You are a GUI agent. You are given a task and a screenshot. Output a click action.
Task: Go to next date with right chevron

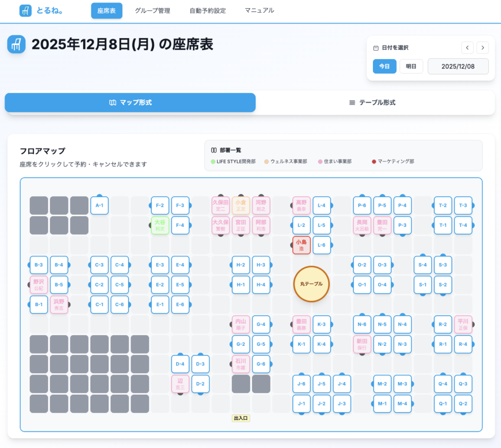point(482,47)
